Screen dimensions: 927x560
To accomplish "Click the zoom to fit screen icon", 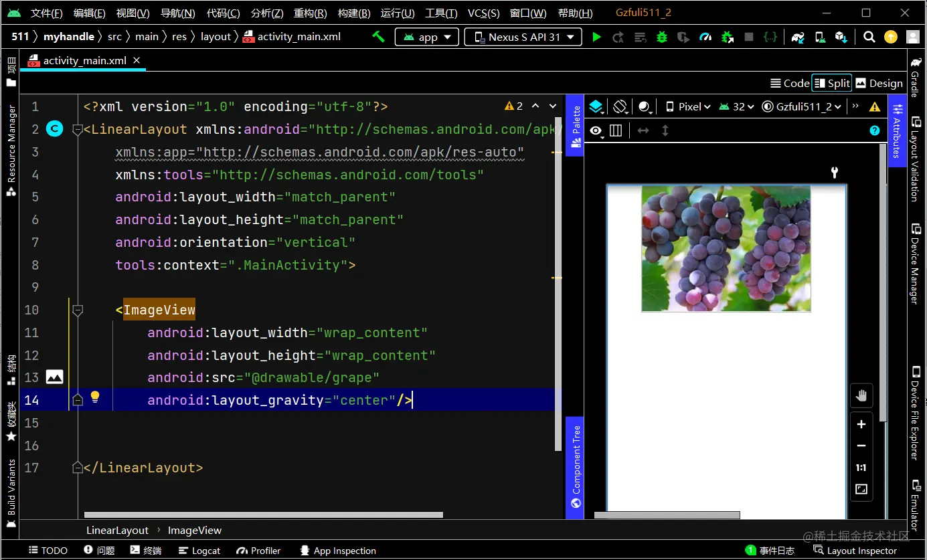I will click(861, 490).
